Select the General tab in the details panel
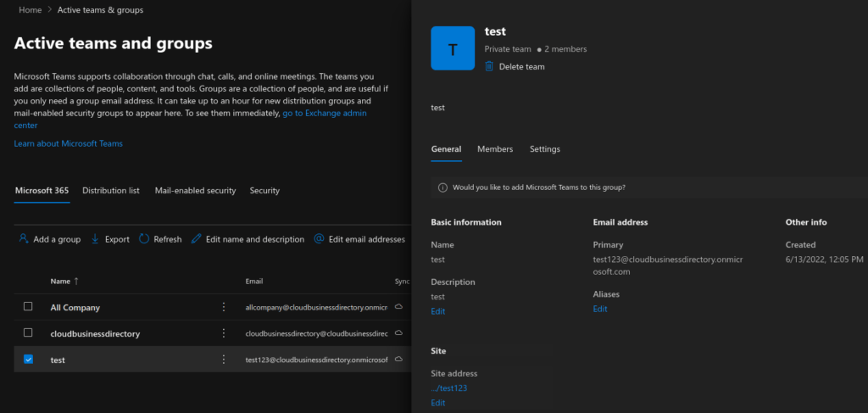 [446, 149]
